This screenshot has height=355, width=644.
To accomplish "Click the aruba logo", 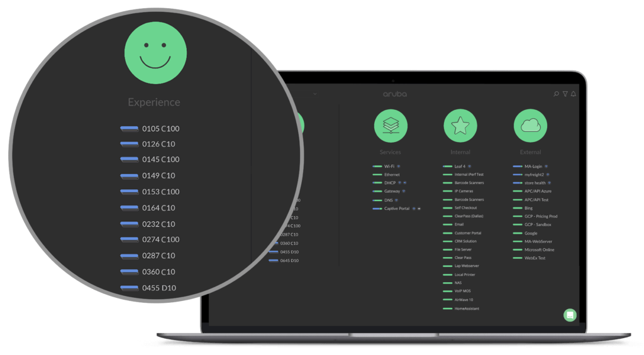I will 395,94.
